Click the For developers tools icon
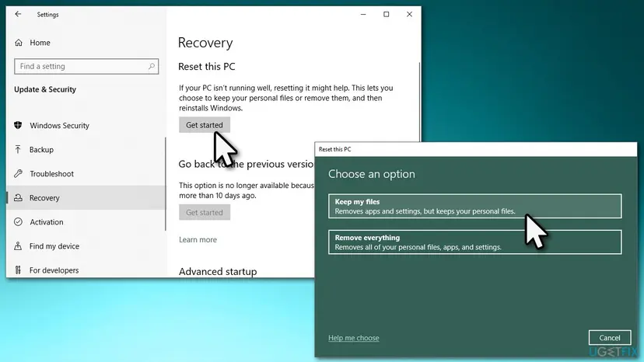The width and height of the screenshot is (644, 362). (x=18, y=270)
